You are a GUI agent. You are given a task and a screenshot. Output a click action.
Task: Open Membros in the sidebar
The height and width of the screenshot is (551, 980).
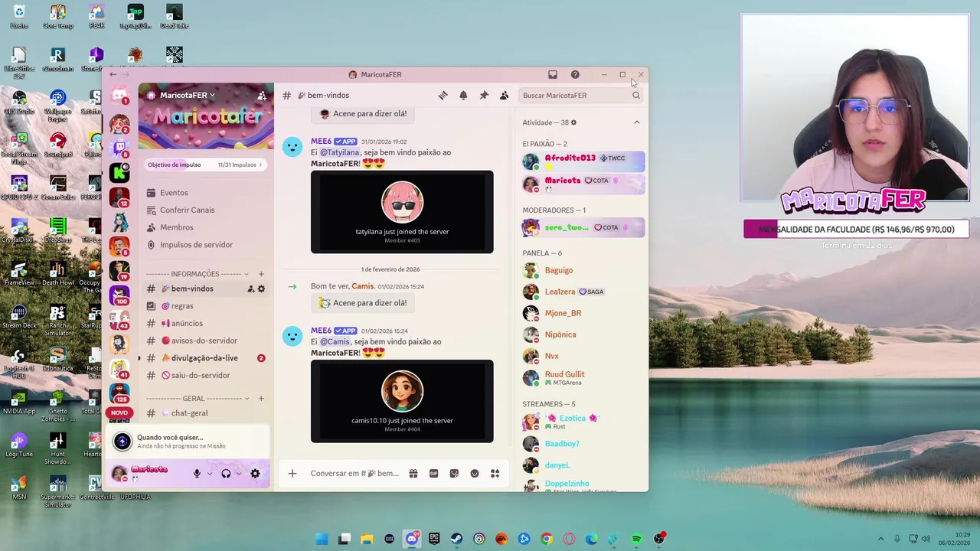pyautogui.click(x=176, y=227)
